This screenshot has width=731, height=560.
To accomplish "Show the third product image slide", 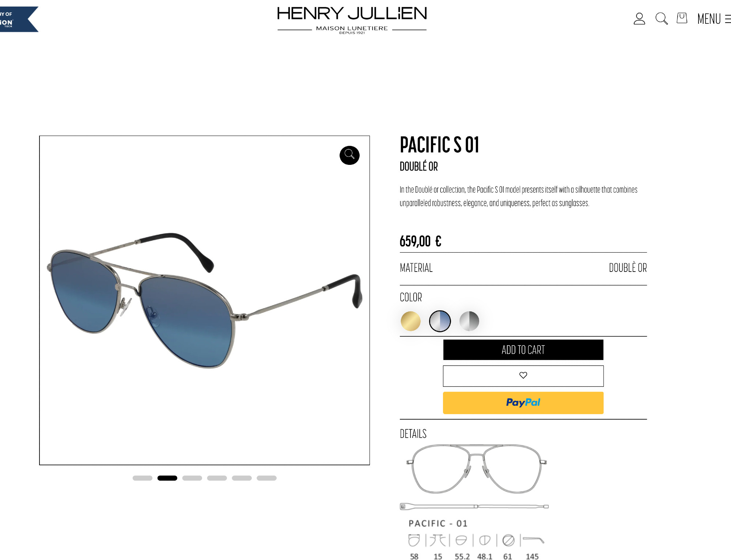I will 192,478.
